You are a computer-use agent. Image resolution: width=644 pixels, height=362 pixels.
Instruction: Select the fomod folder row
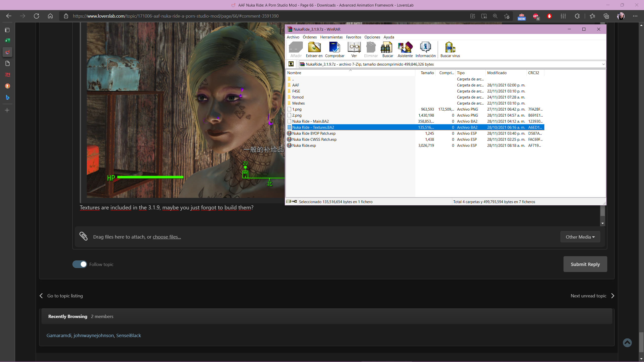415,97
